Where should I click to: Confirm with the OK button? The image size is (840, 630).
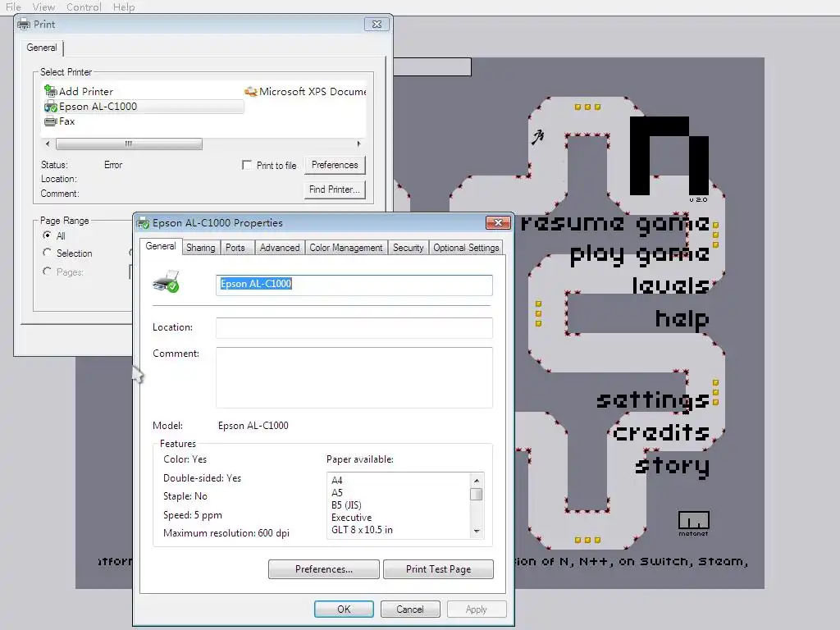[x=344, y=609]
